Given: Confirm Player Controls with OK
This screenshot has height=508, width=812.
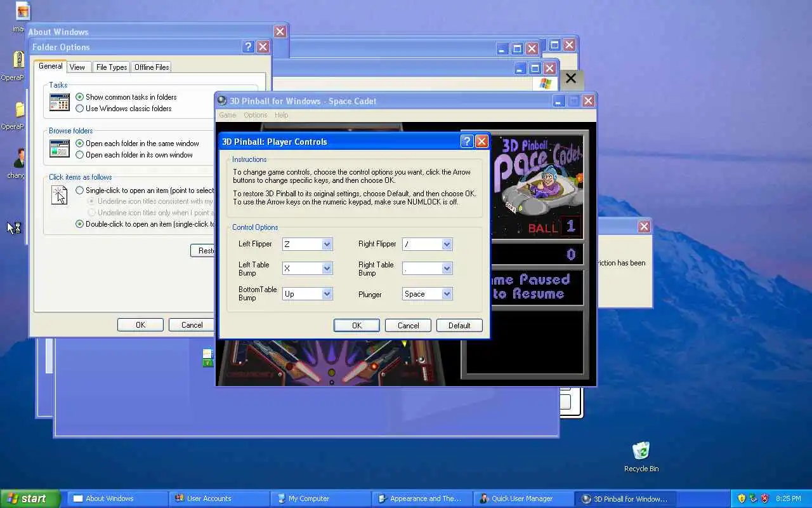Looking at the screenshot, I should (357, 326).
